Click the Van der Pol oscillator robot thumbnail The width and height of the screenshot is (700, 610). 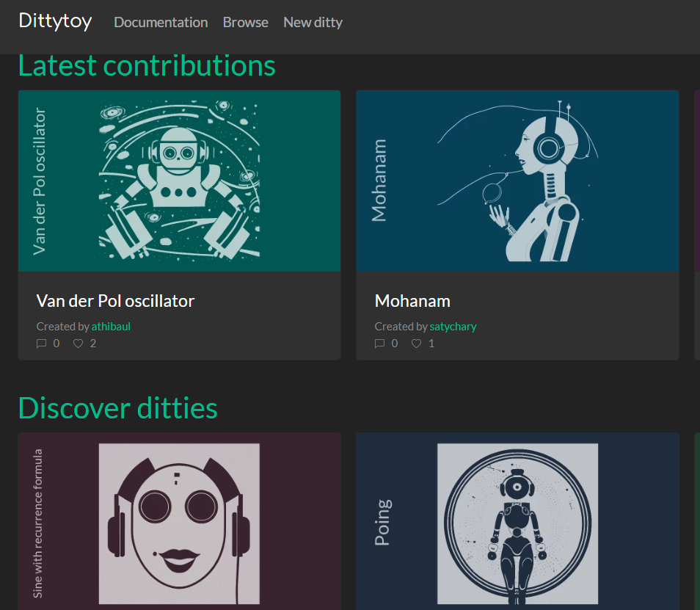(x=179, y=180)
